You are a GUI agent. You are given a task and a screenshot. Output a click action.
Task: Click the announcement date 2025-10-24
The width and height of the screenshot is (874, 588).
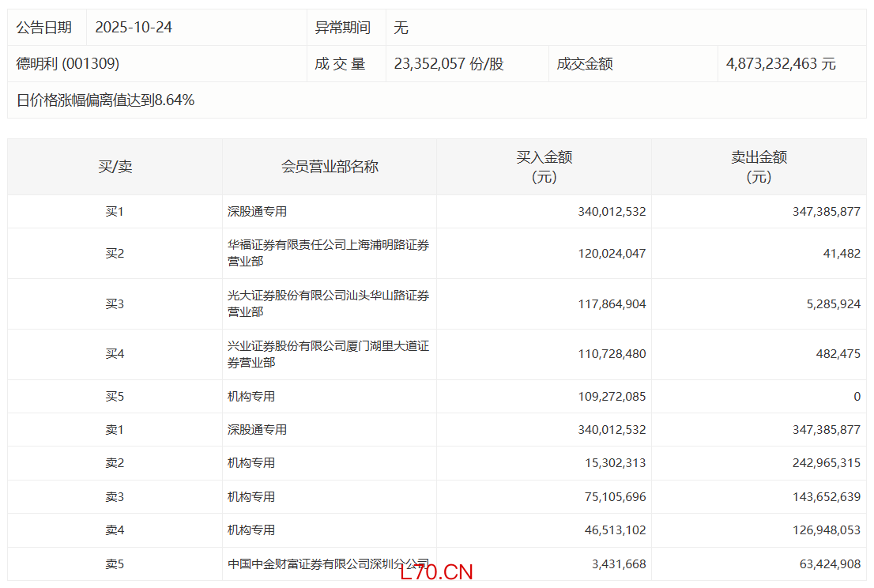click(x=134, y=28)
